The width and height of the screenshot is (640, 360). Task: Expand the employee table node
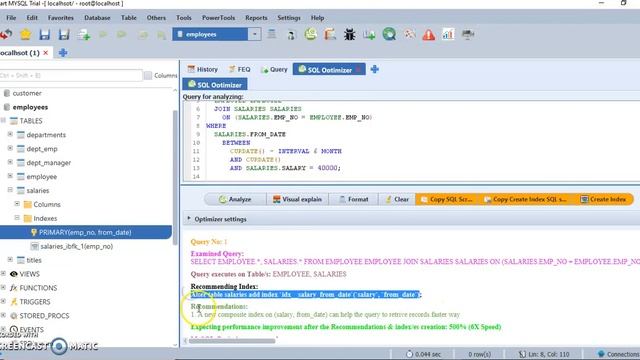tap(10, 176)
